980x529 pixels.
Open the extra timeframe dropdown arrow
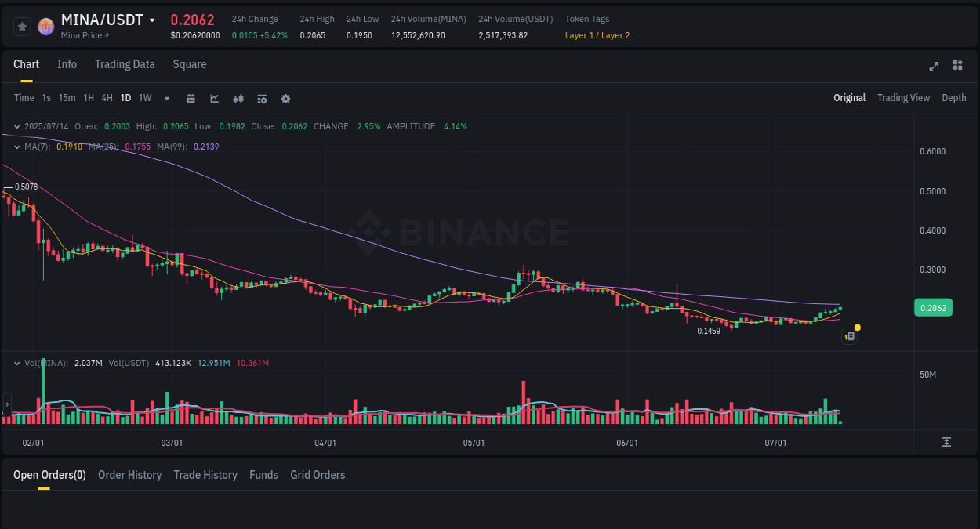(x=166, y=98)
